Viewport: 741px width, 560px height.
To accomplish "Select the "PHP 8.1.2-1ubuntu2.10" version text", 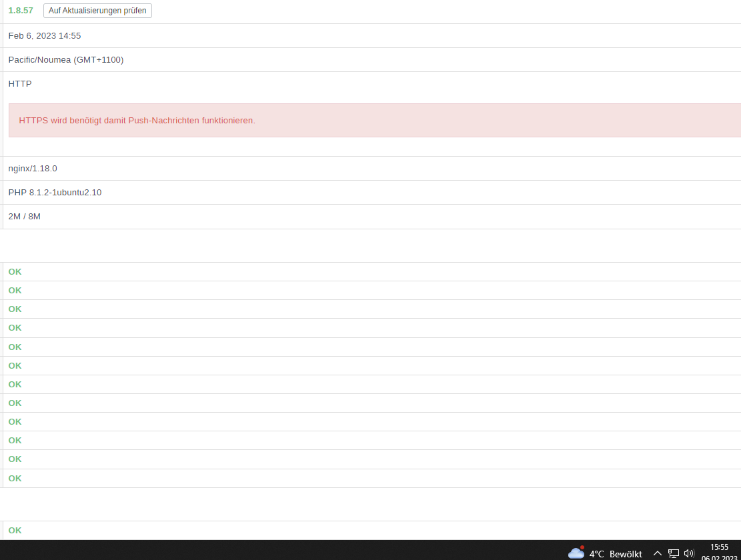I will (x=55, y=193).
